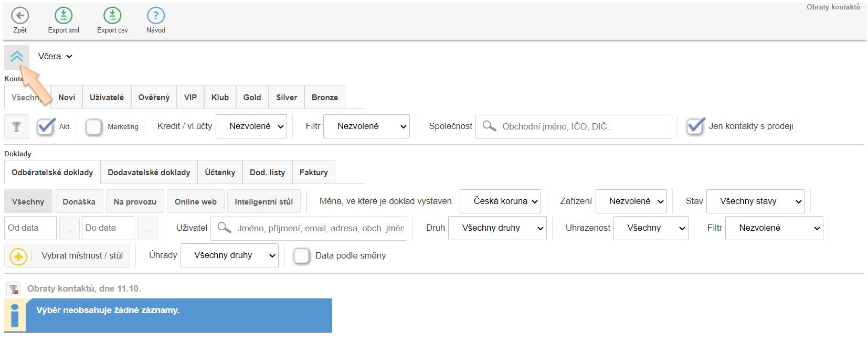Clear filter icon beside Obraty kontaktů heading
Viewport: 868px width, 344px height.
point(14,289)
